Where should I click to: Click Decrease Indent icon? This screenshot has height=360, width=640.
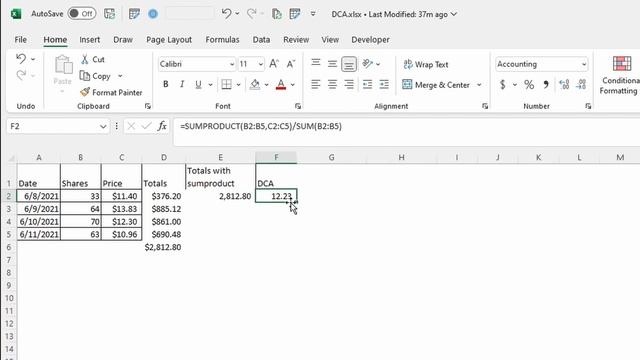367,84
